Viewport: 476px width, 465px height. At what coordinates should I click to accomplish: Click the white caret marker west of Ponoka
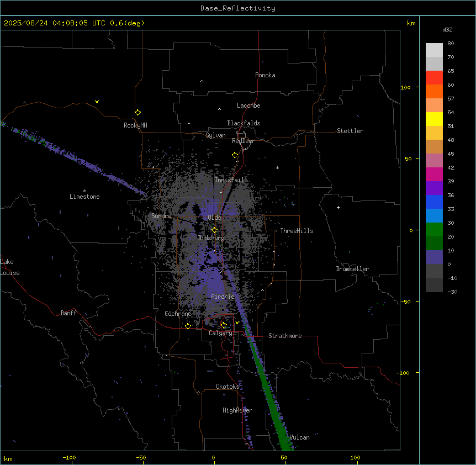pyautogui.click(x=202, y=81)
